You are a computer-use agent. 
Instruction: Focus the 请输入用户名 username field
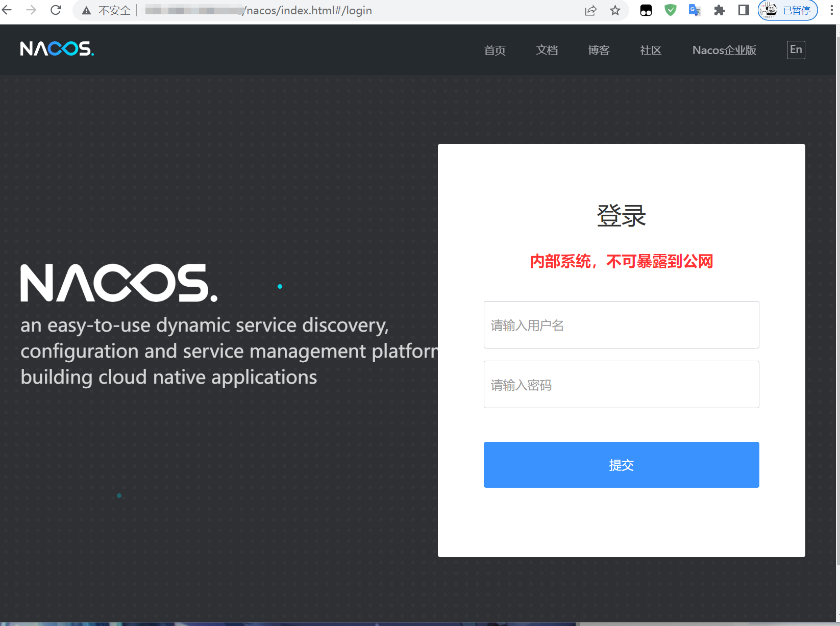pyautogui.click(x=621, y=325)
